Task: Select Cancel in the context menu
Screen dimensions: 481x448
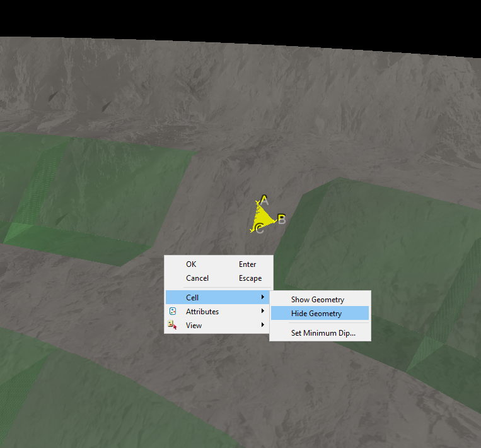Action: pyautogui.click(x=218, y=278)
